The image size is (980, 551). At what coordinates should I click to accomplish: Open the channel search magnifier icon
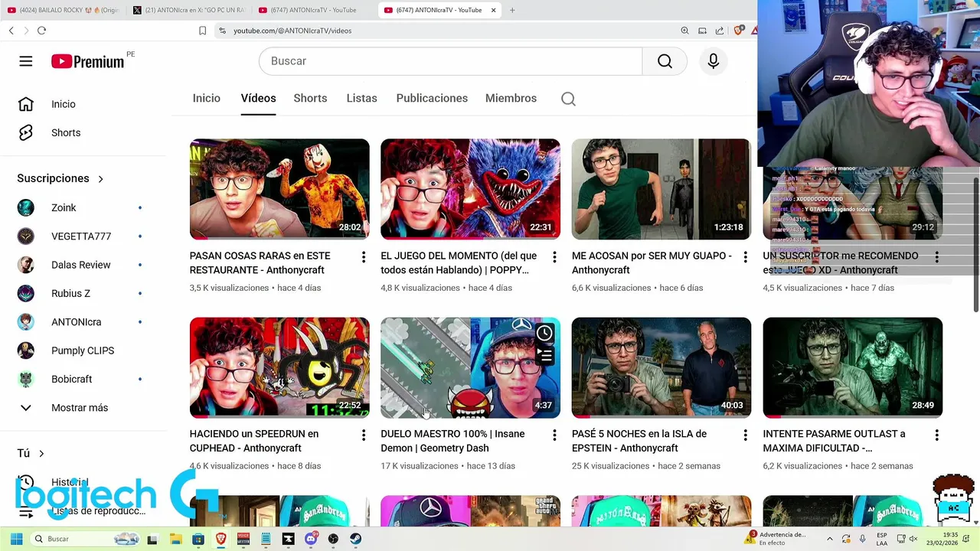point(568,99)
